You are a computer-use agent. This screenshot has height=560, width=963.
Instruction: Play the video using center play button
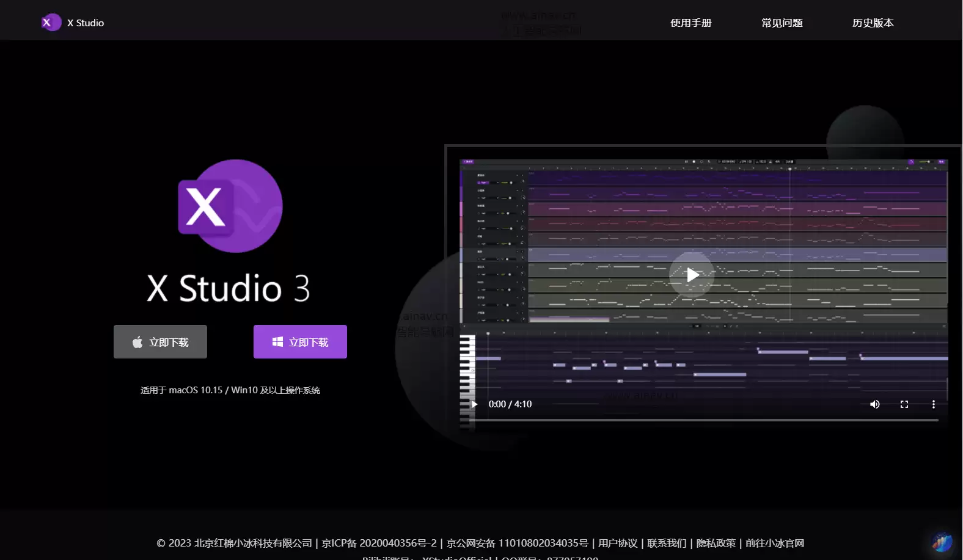(x=692, y=275)
